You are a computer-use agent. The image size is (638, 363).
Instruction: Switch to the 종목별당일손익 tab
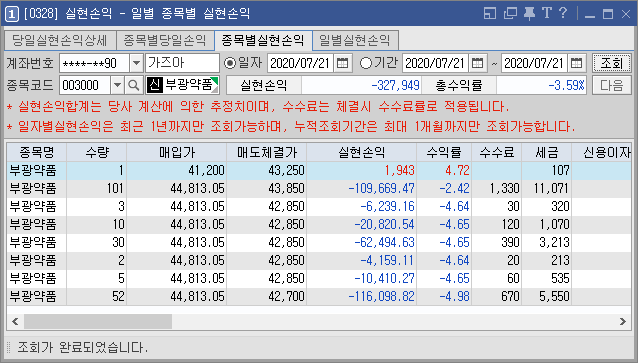165,40
